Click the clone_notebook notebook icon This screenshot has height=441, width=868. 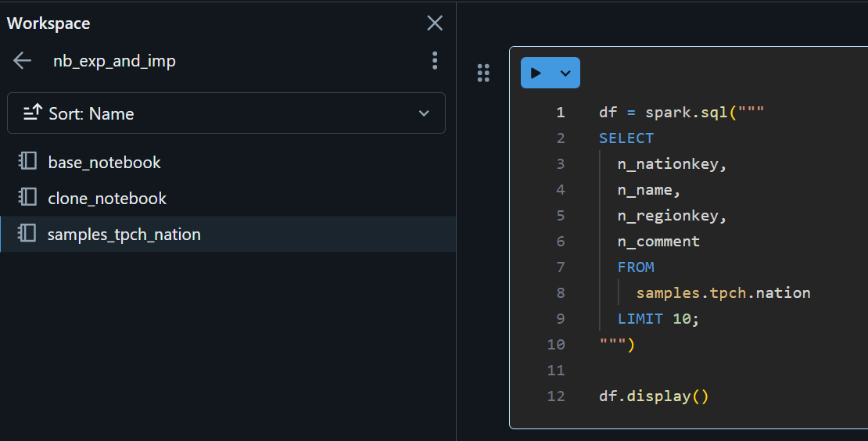(28, 198)
